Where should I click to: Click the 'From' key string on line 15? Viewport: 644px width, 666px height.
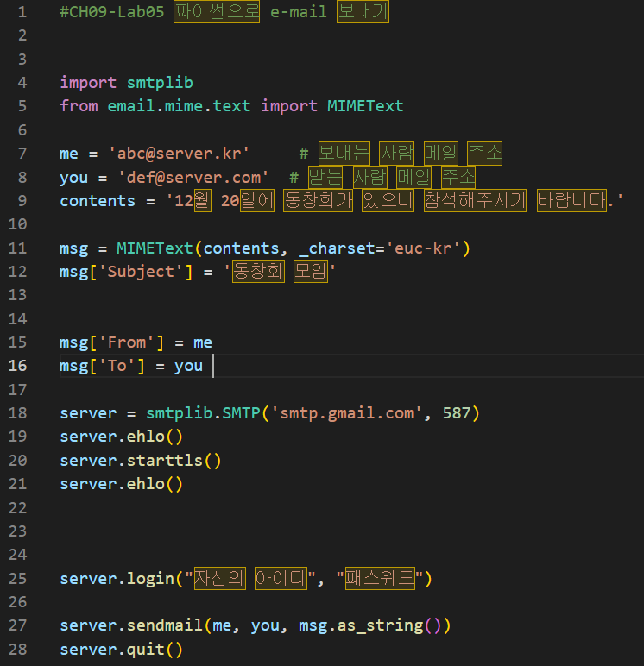pyautogui.click(x=126, y=342)
